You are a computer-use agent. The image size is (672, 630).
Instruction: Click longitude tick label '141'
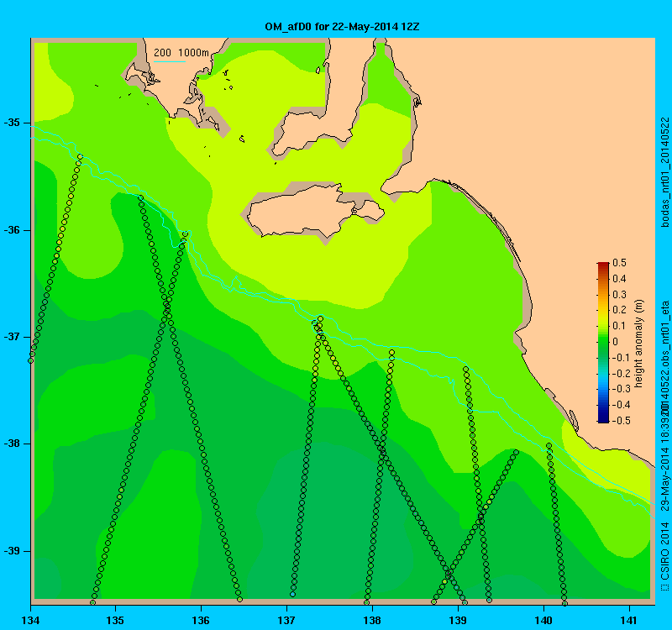point(629,620)
